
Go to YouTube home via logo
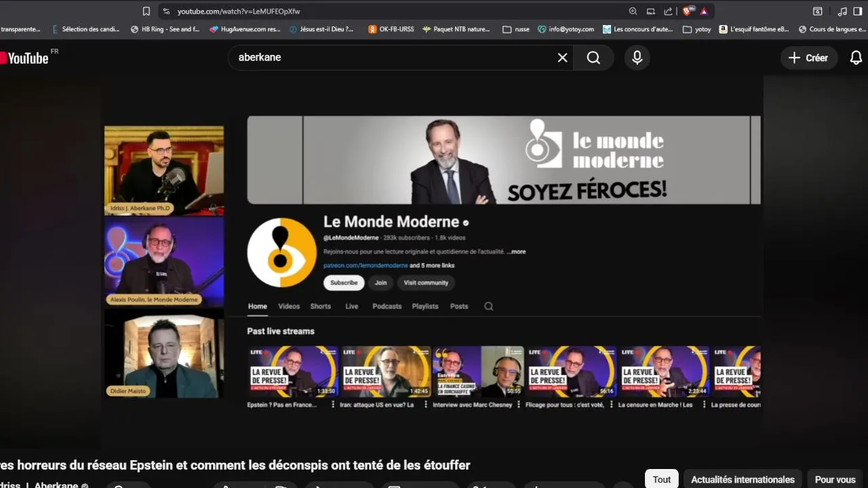26,58
